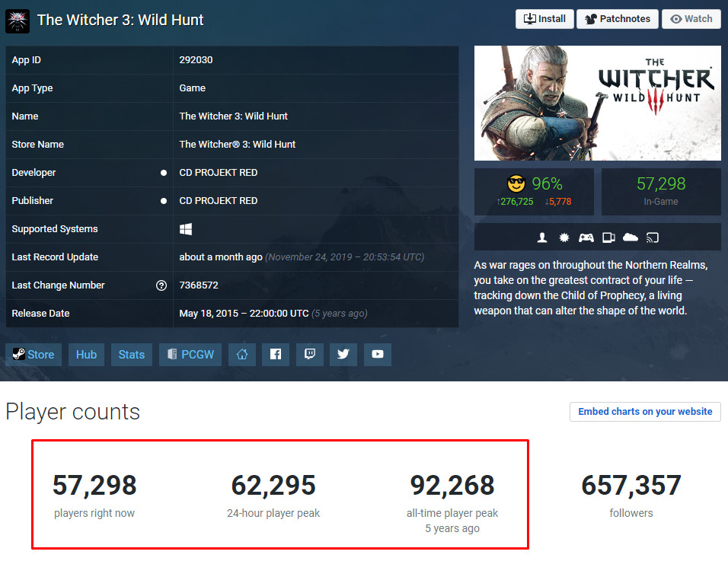The height and width of the screenshot is (561, 728).
Task: Open the Twitter profile icon
Action: [x=343, y=355]
